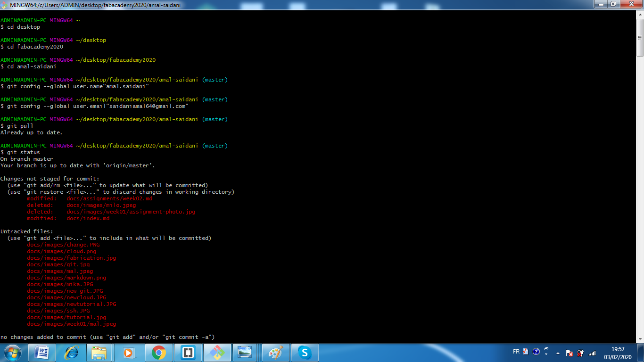Minimize the MINGW64 terminal window

601,4
